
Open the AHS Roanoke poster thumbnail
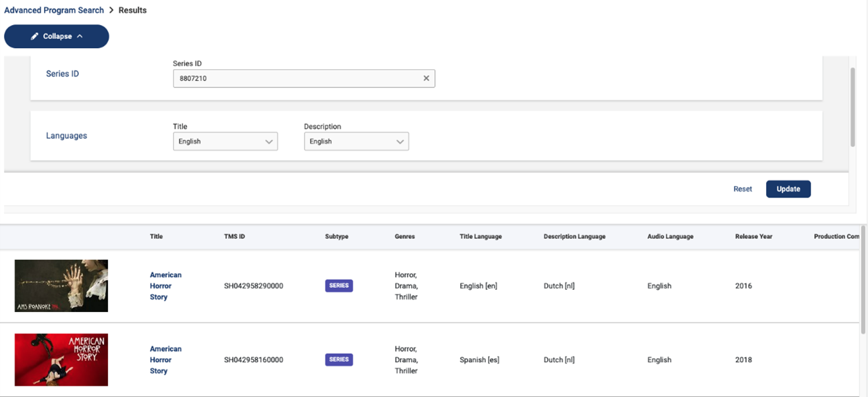point(61,286)
